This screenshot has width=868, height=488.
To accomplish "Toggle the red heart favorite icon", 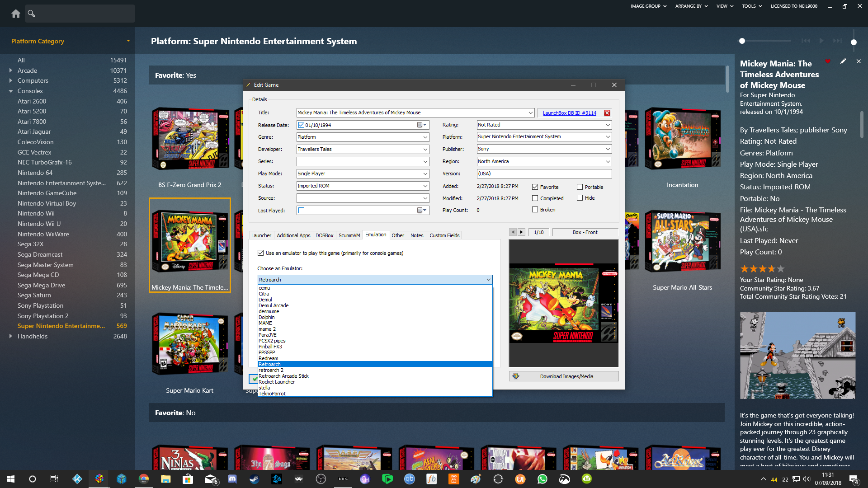I will click(x=828, y=61).
